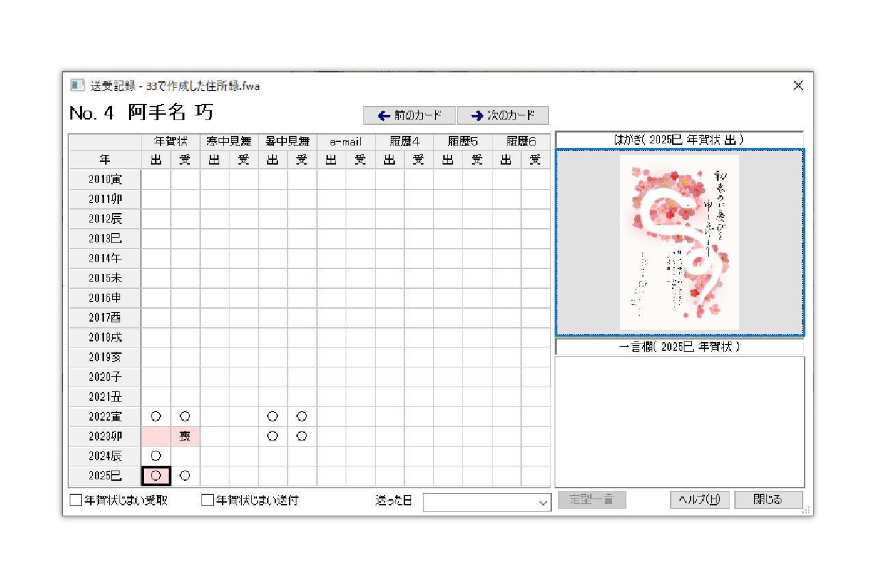
Task: Click the 一言欄 comment area to type
Action: pyautogui.click(x=680, y=420)
